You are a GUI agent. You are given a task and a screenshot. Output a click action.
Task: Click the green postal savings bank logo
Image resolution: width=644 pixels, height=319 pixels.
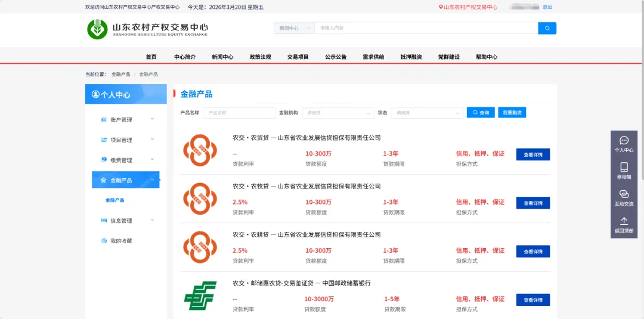pos(200,296)
